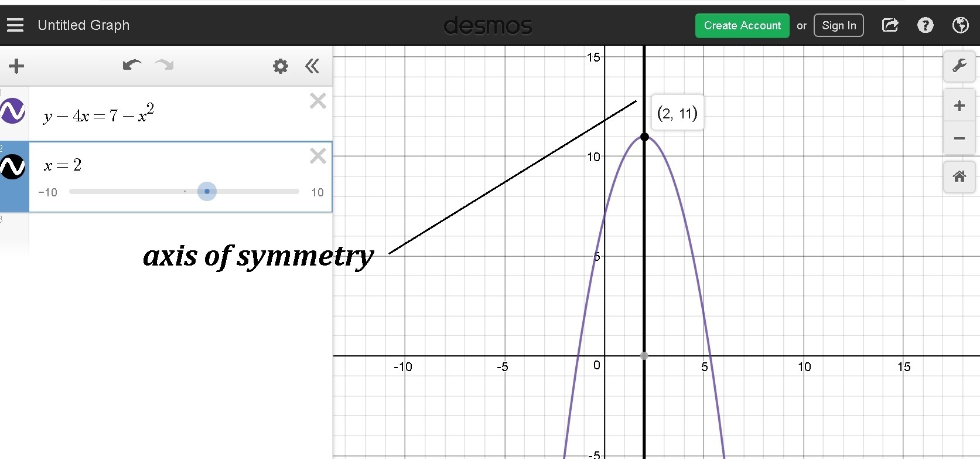Open the Help menu
The height and width of the screenshot is (459, 980).
(x=926, y=25)
